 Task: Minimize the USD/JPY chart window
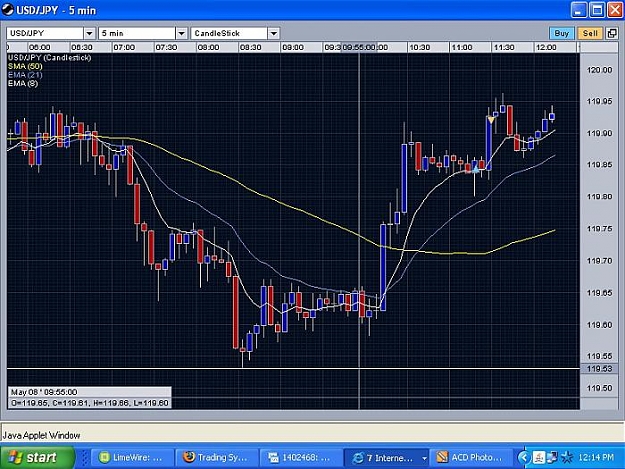(579, 10)
